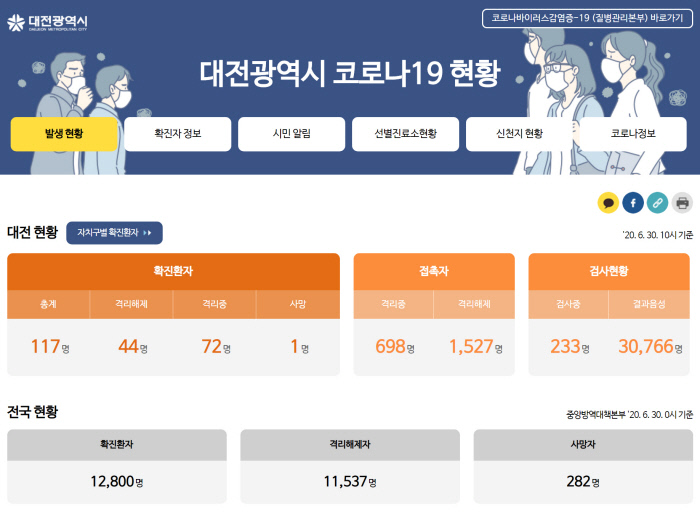
Task: Click the 검사현황 card header
Action: point(609,271)
